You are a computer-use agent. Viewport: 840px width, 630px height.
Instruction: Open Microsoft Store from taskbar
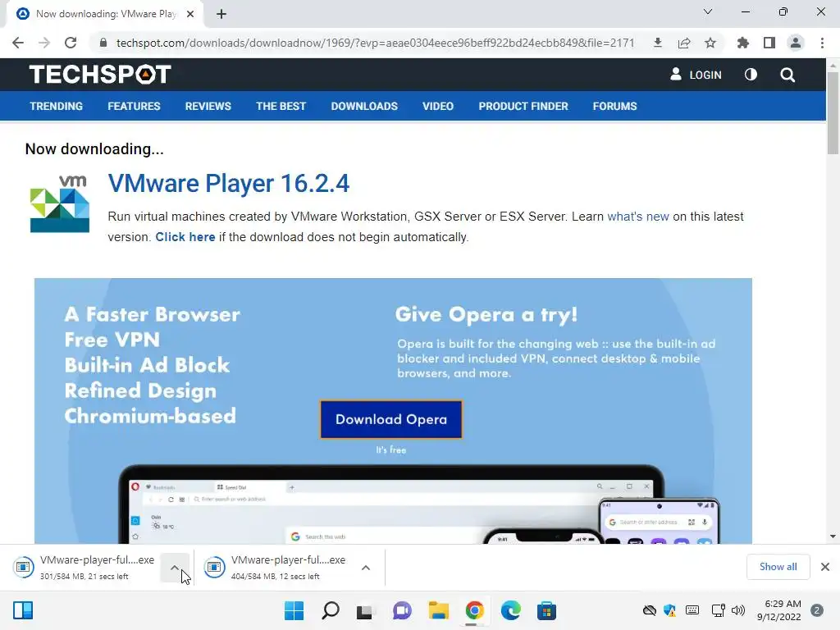coord(546,610)
